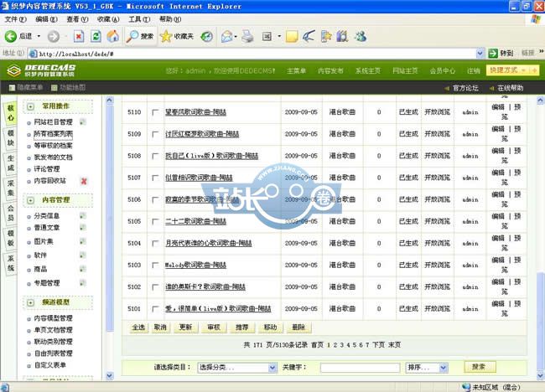Check the box for record 5107
545x392 pixels.
point(155,178)
